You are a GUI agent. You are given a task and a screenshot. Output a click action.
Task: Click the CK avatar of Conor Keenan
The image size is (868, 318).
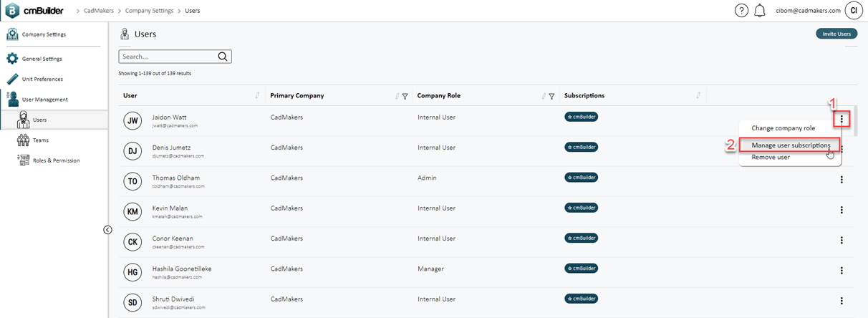pyautogui.click(x=132, y=241)
